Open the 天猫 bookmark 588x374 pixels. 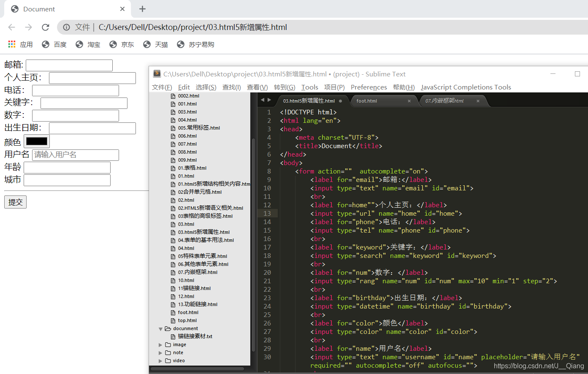click(x=156, y=44)
